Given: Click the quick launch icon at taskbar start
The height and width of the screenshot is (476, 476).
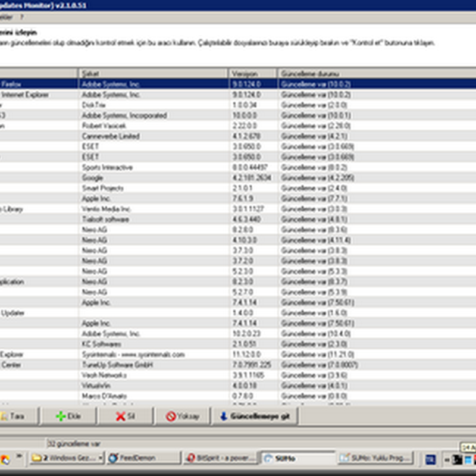Looking at the screenshot, I should tap(5, 459).
